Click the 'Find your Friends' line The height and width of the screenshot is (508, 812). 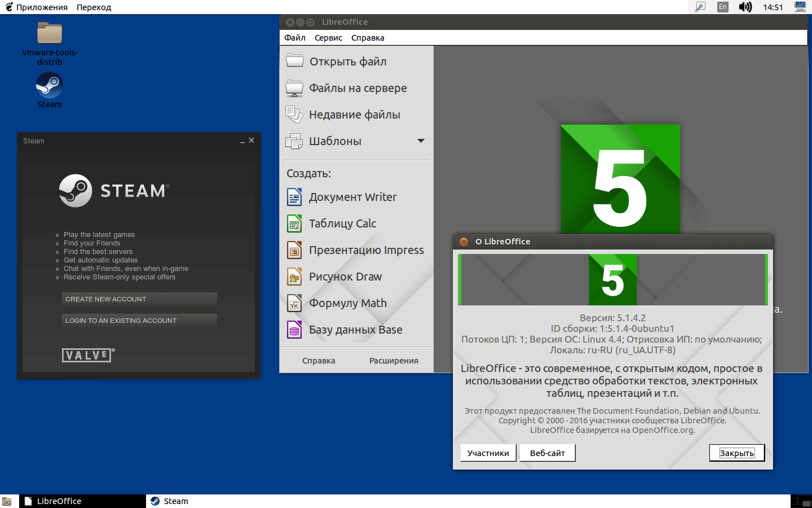coord(92,243)
